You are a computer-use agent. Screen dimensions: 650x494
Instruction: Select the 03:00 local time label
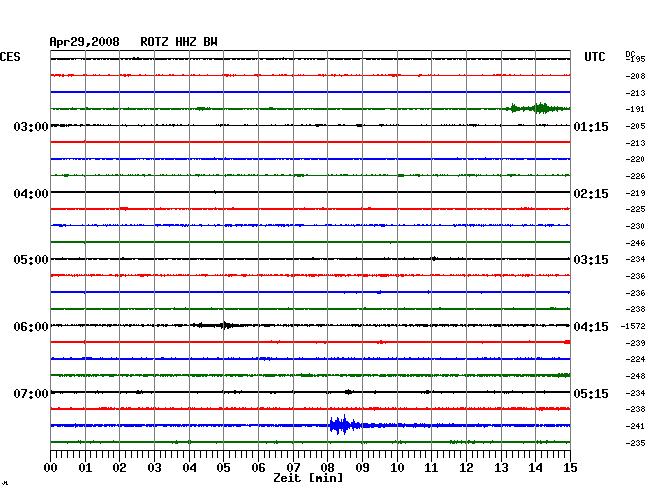(x=31, y=126)
